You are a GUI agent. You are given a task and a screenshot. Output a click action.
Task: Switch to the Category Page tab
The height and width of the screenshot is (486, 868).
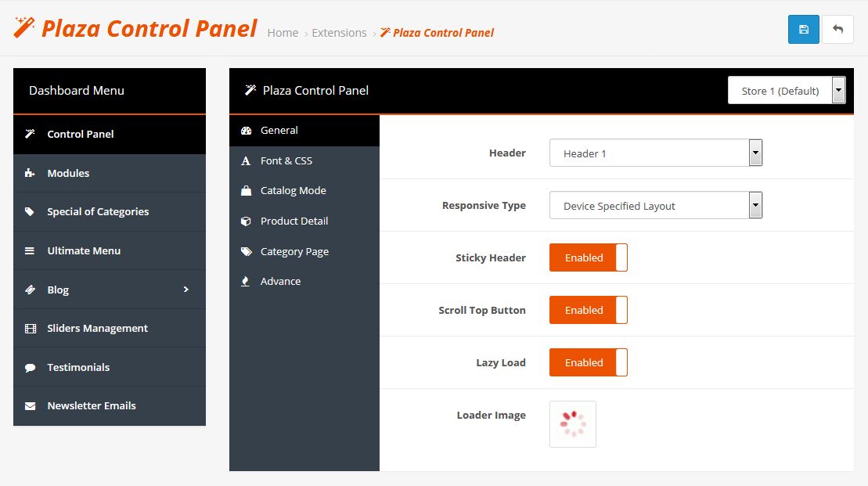point(304,251)
